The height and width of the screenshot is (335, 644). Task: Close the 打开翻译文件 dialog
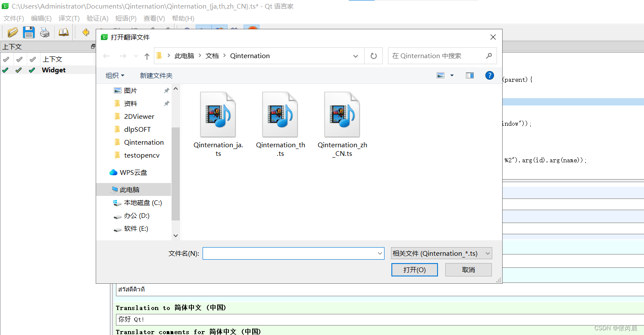pos(493,37)
